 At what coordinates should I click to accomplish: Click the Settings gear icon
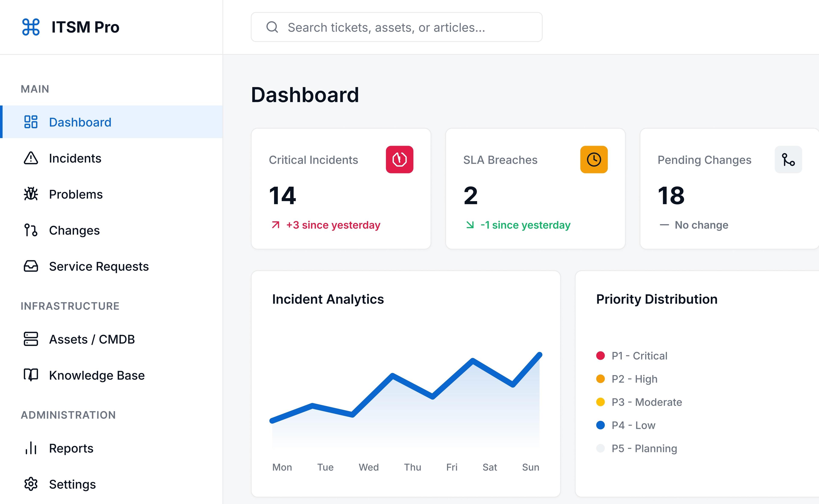coord(31,484)
